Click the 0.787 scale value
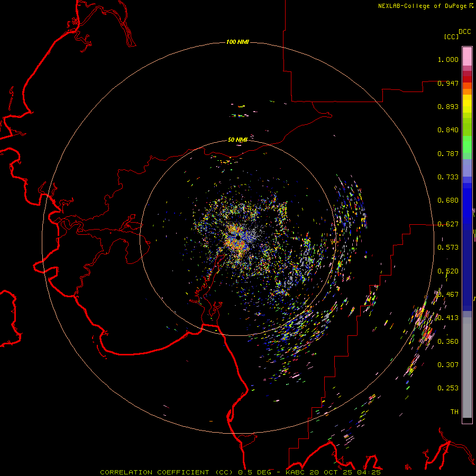The image size is (476, 476). [448, 153]
